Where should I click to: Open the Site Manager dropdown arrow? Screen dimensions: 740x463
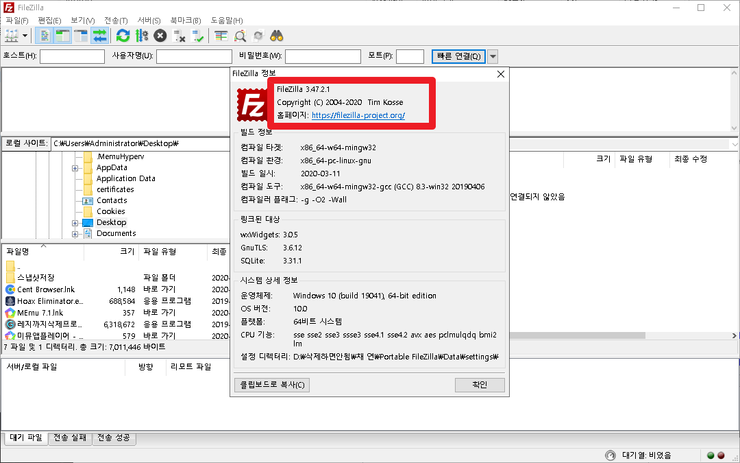[25, 36]
